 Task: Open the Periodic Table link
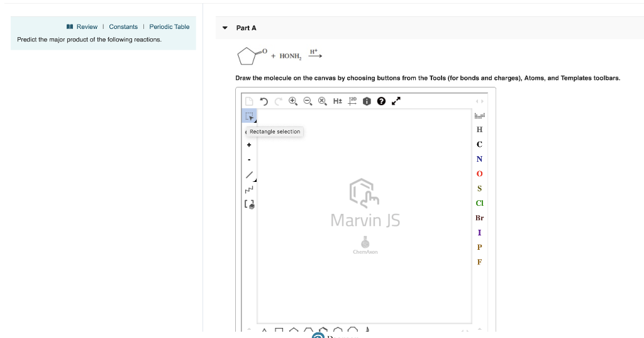[169, 26]
